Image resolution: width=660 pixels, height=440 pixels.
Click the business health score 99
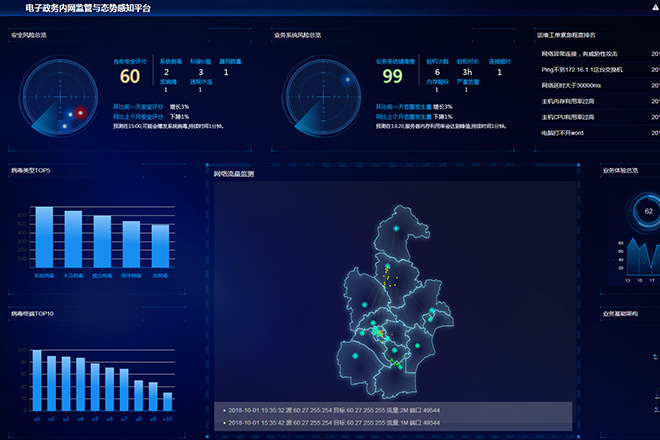pos(392,77)
